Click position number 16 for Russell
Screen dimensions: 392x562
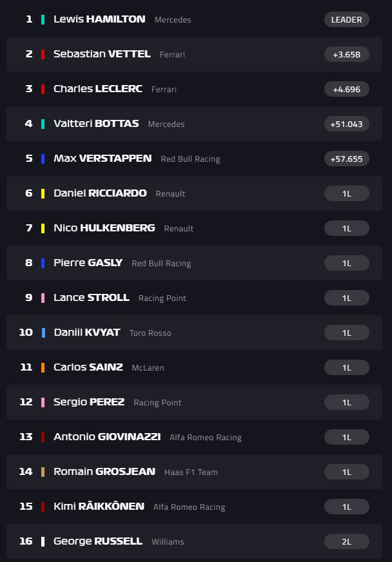coord(26,541)
